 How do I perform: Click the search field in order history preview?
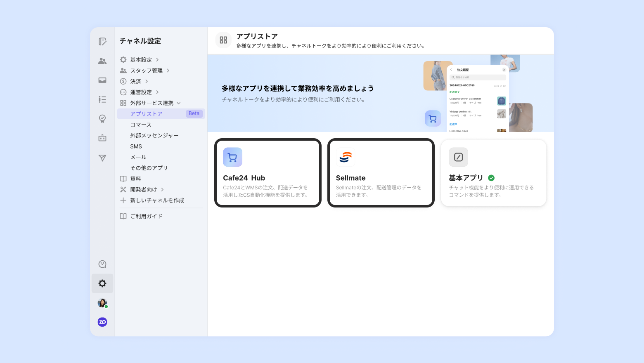point(478,77)
